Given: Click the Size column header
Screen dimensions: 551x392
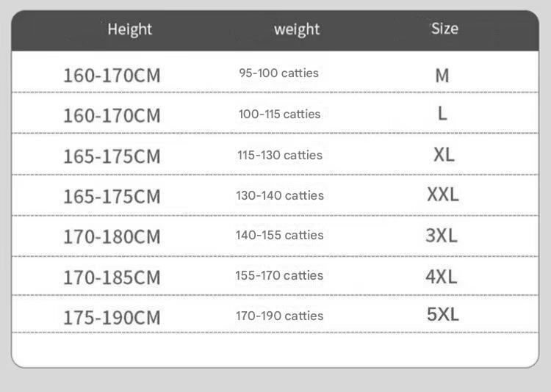Looking at the screenshot, I should pyautogui.click(x=444, y=29).
